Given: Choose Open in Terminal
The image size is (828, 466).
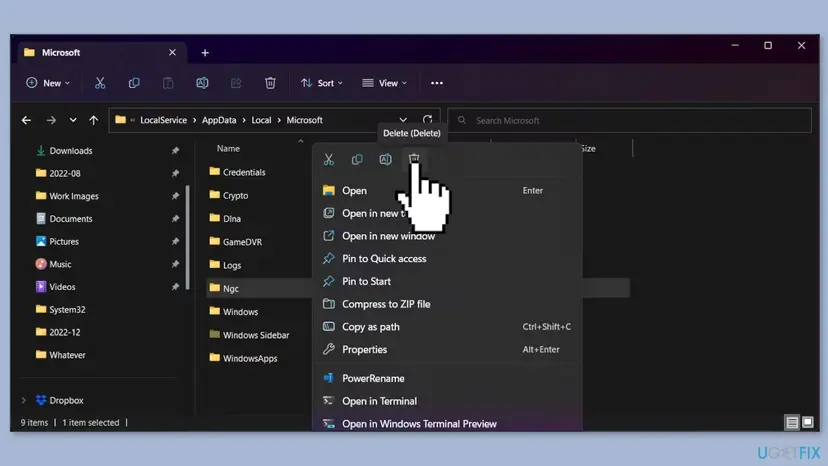Looking at the screenshot, I should point(447,401).
